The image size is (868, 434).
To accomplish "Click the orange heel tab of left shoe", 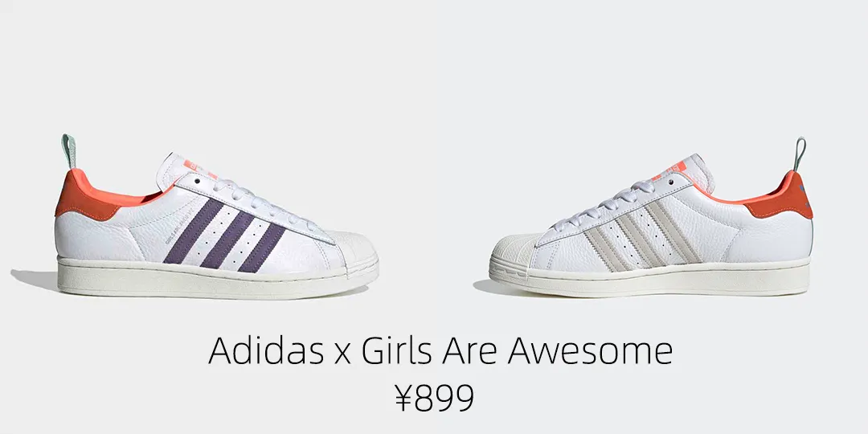I will pos(88,199).
